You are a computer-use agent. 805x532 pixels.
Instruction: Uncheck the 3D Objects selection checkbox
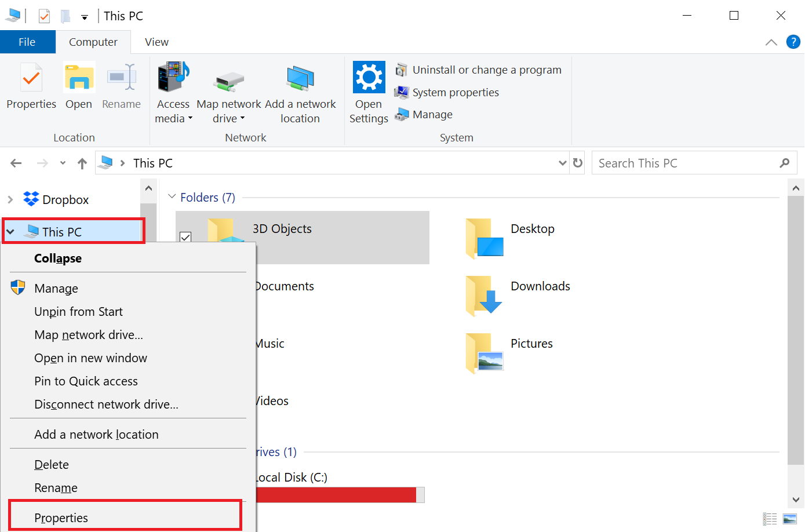pos(185,237)
